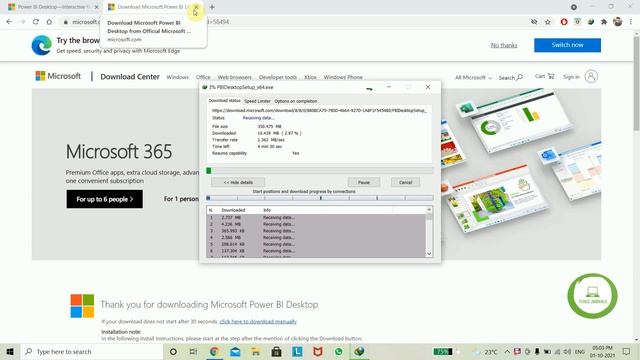Open the puzzle-piece Extensions icon

604,22
